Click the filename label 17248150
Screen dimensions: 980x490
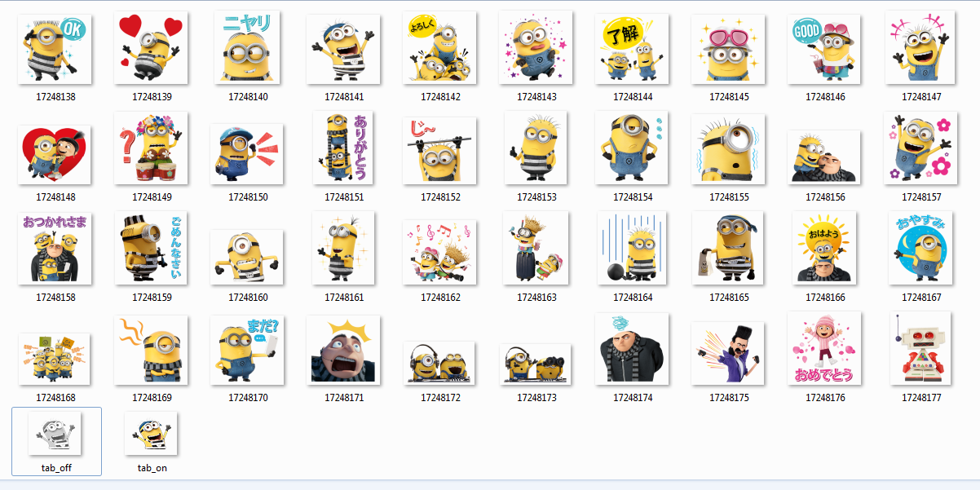coord(248,197)
